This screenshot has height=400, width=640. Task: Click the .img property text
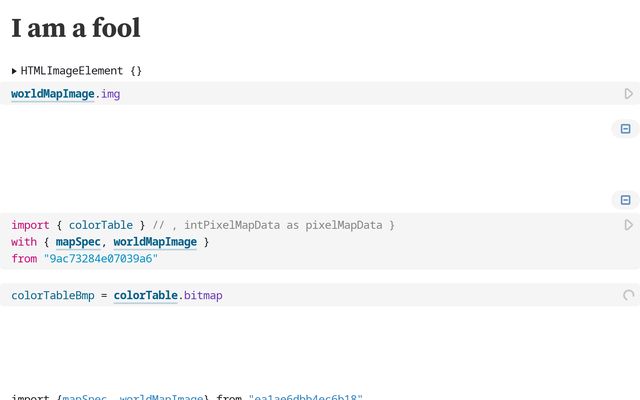point(109,94)
